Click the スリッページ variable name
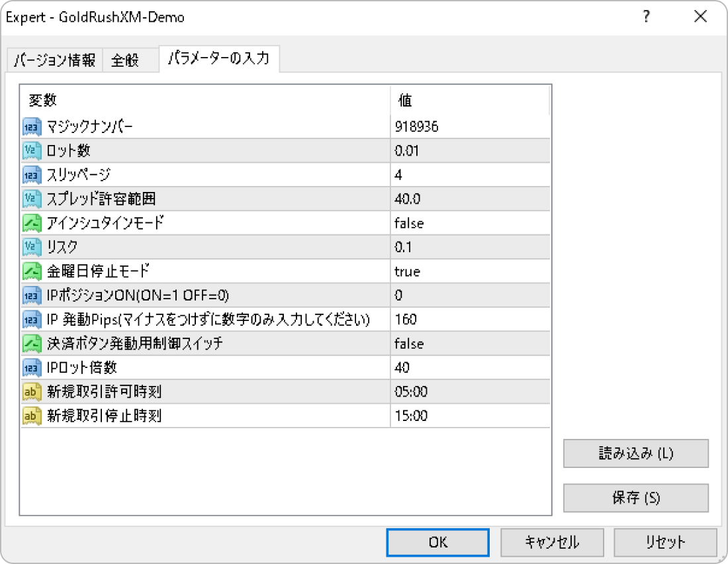The height and width of the screenshot is (564, 728). tap(79, 175)
